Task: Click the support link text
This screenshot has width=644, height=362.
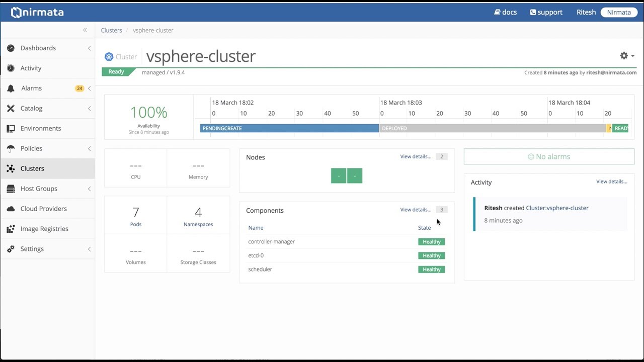Action: [550, 12]
